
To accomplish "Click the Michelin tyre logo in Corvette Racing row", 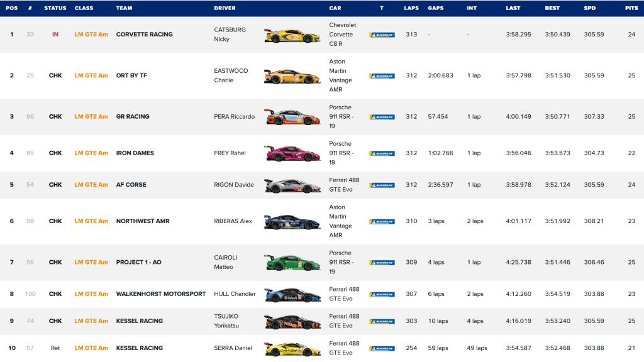I will (382, 35).
